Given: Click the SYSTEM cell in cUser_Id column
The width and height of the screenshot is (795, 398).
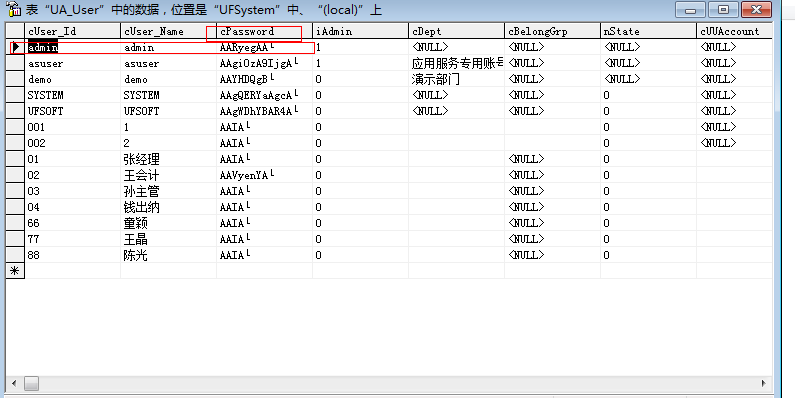Looking at the screenshot, I should click(73, 95).
